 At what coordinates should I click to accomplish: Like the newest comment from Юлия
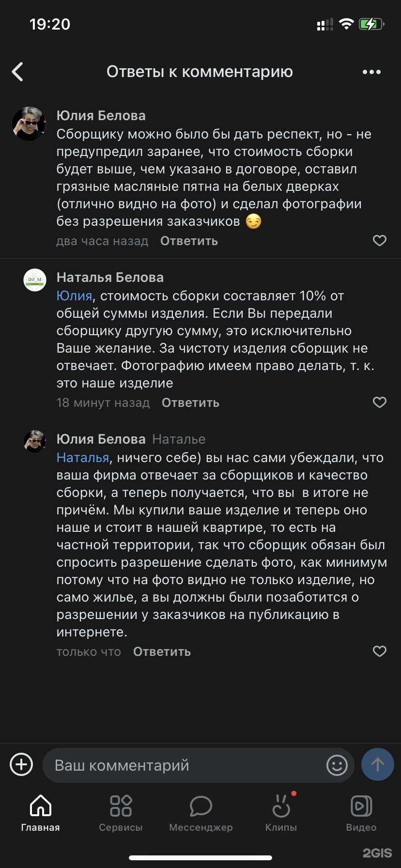coord(380,651)
